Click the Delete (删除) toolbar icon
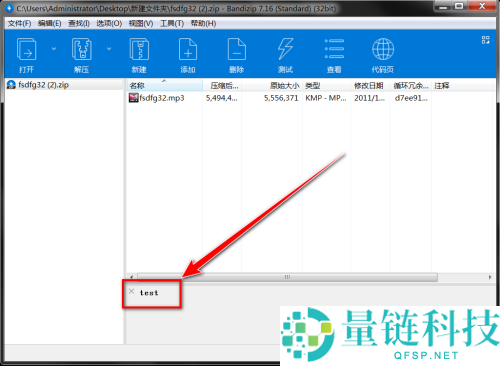Screen dimensions: 500x366 [x=237, y=49]
